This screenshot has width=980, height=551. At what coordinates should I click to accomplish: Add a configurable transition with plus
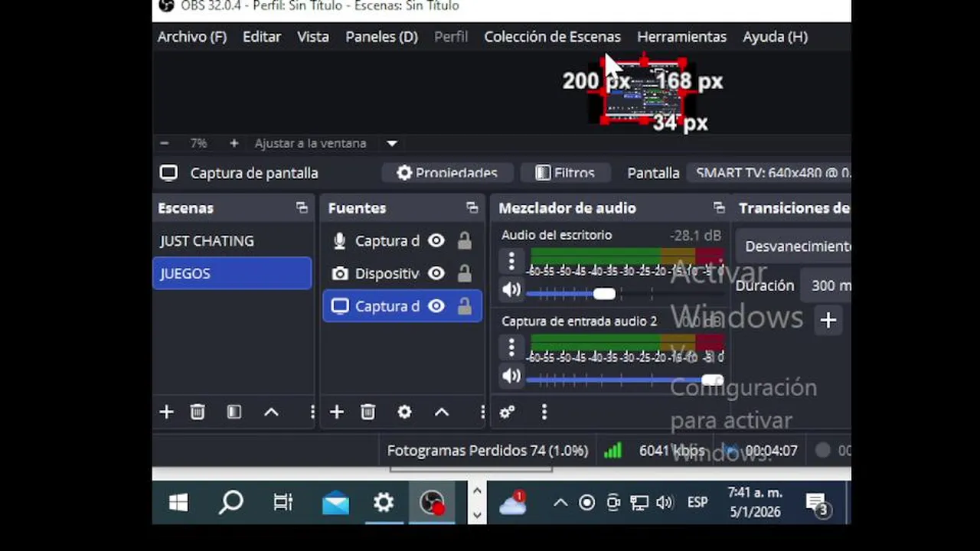coord(828,320)
